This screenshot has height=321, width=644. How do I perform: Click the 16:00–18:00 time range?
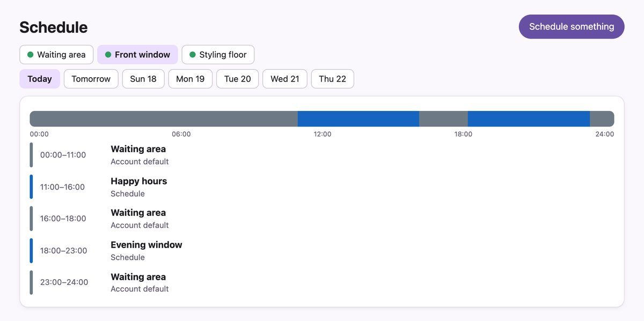coord(63,219)
